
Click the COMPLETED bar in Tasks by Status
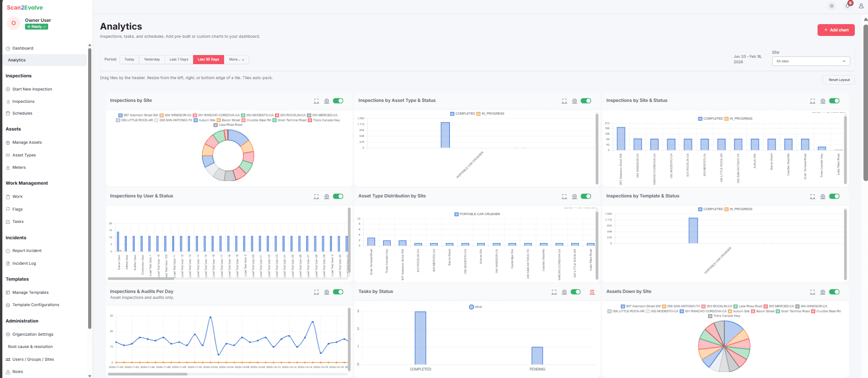tap(420, 338)
